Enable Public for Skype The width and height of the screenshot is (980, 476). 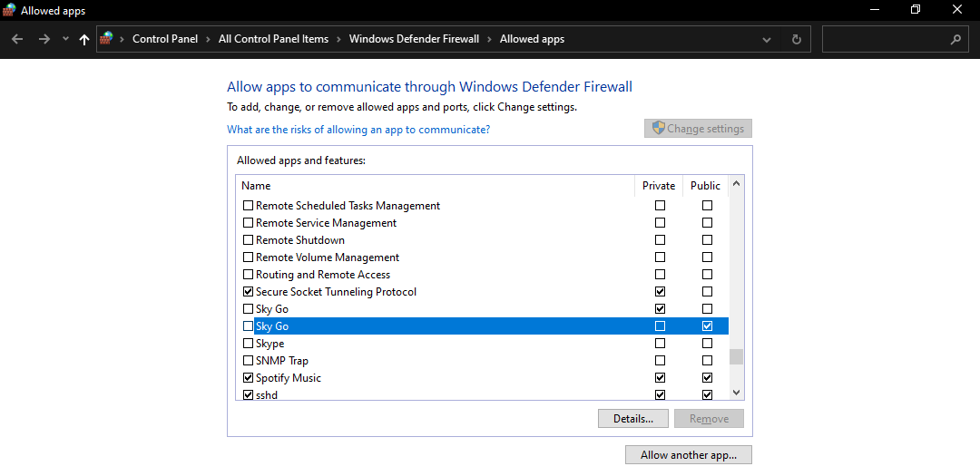pyautogui.click(x=707, y=344)
